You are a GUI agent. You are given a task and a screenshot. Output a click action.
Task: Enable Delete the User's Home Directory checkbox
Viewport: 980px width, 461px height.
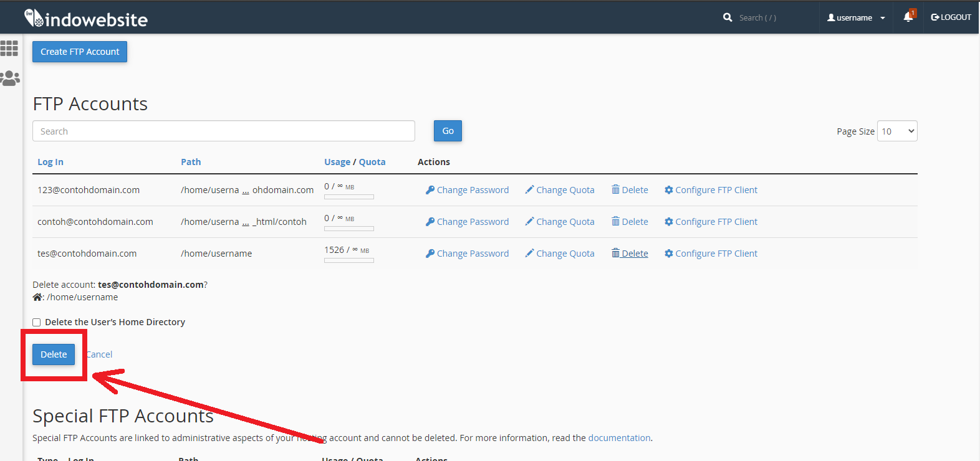tap(37, 322)
